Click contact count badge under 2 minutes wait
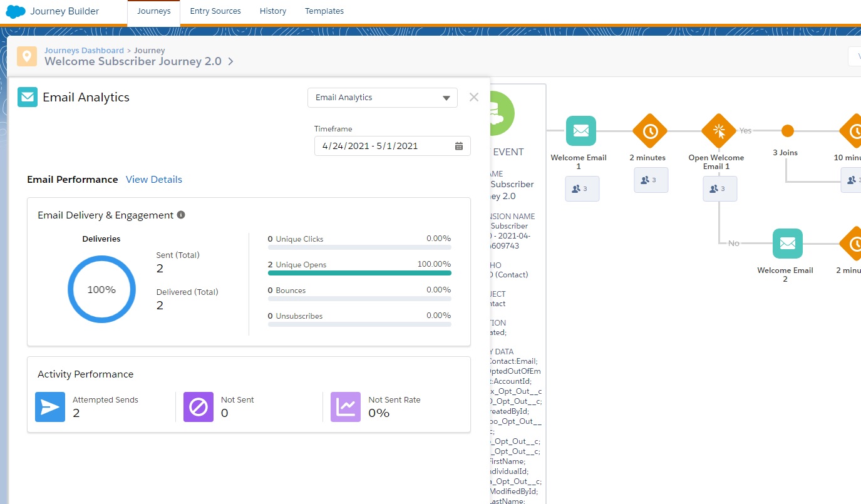Viewport: 861px width, 504px height. point(651,180)
